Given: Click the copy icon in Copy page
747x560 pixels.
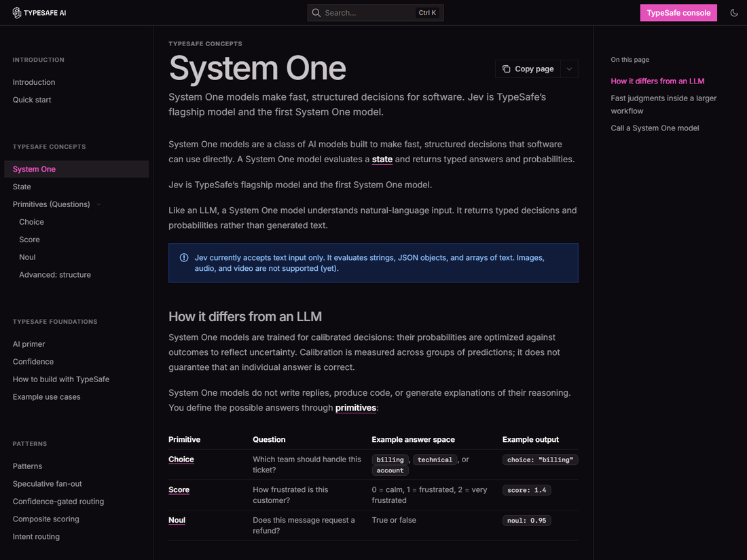Looking at the screenshot, I should (x=507, y=69).
